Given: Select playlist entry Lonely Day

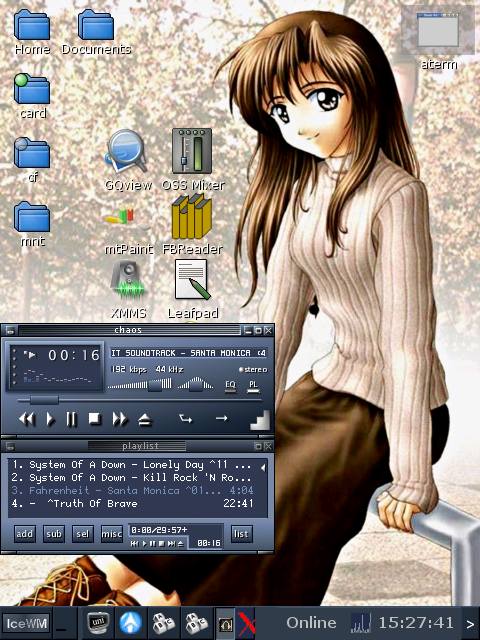Looking at the screenshot, I should tap(131, 465).
